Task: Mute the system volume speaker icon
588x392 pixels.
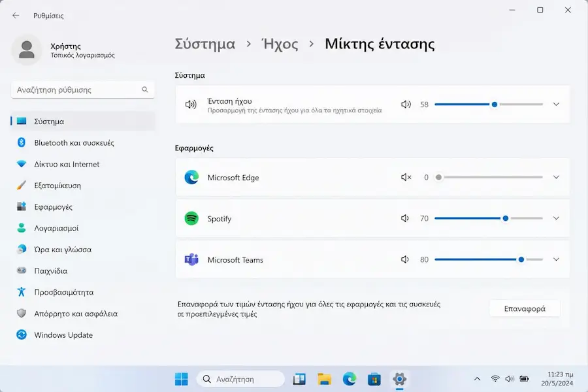Action: [406, 105]
